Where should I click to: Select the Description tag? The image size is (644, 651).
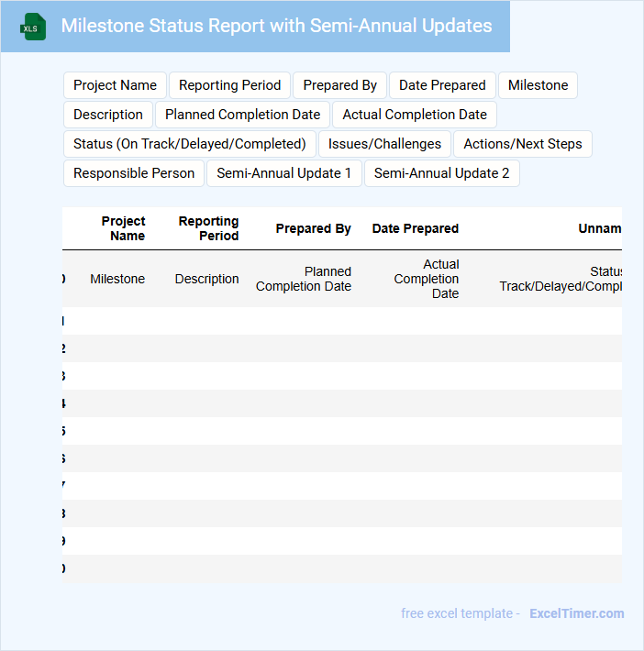tap(107, 115)
